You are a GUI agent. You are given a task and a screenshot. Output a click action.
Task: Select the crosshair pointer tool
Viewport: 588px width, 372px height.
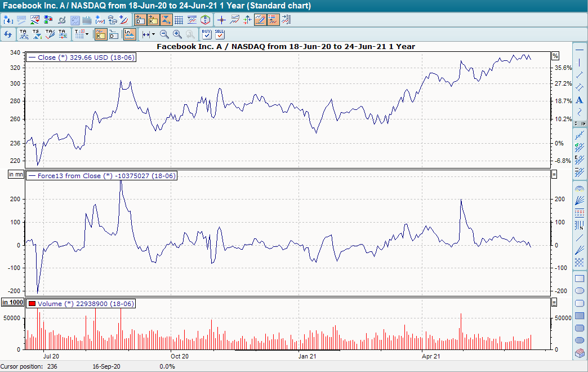point(221,19)
